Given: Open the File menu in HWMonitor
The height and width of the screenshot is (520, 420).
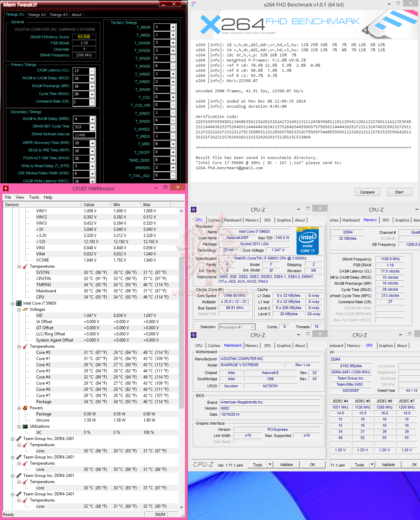Looking at the screenshot, I should point(8,197).
